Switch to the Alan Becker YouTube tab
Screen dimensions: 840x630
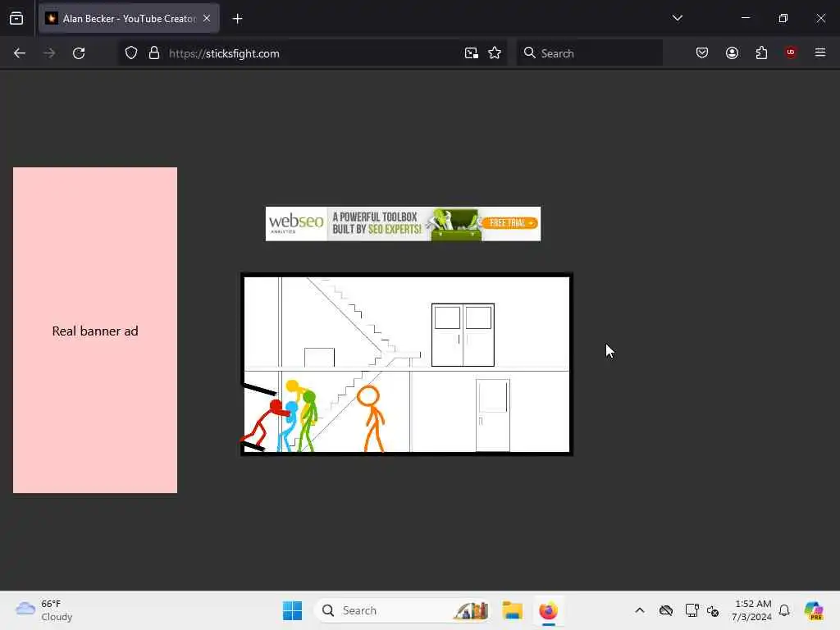click(x=129, y=19)
